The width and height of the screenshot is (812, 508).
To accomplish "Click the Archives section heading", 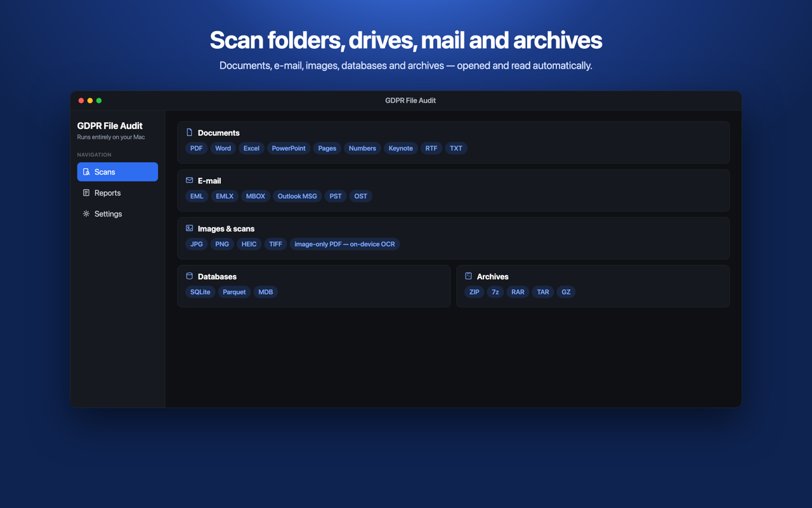I will coord(493,277).
